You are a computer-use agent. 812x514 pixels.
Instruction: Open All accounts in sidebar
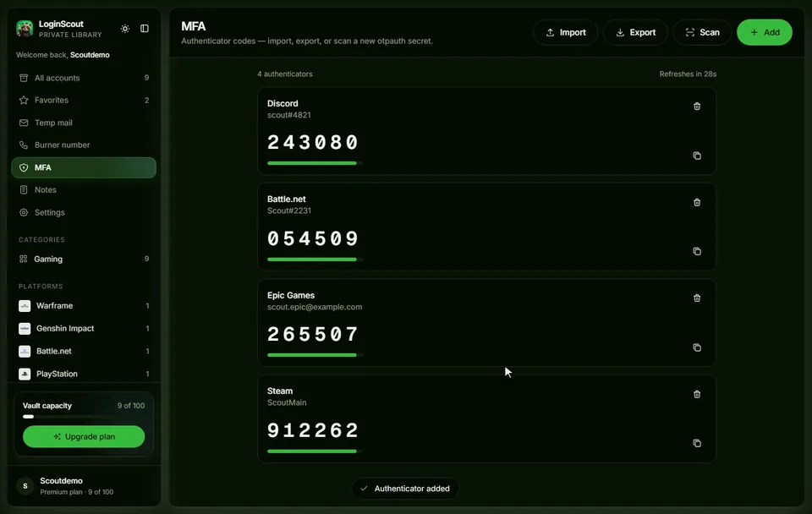84,78
